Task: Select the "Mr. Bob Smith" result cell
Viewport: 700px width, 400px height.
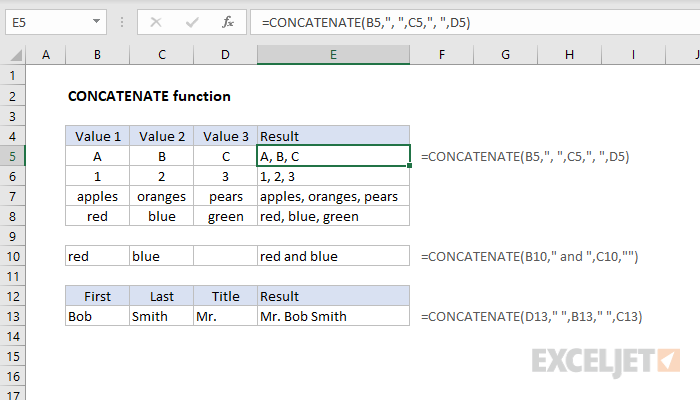Action: pos(333,316)
